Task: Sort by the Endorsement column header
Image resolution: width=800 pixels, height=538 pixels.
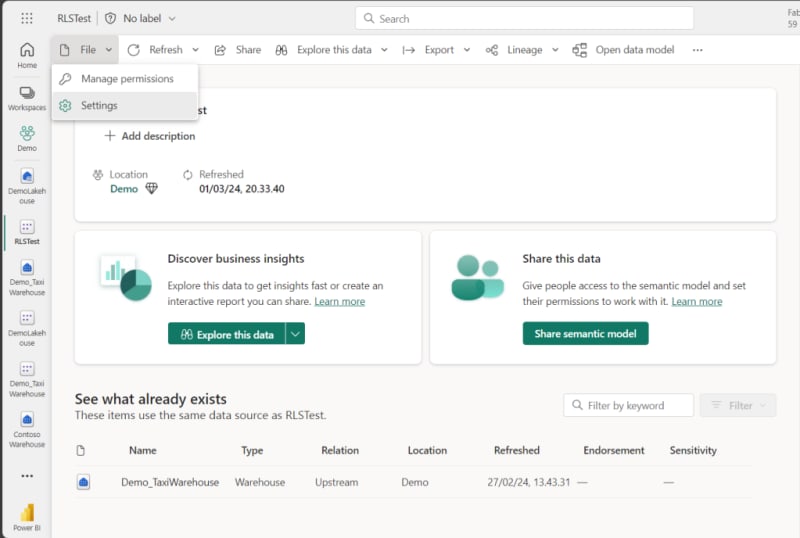Action: pos(614,450)
